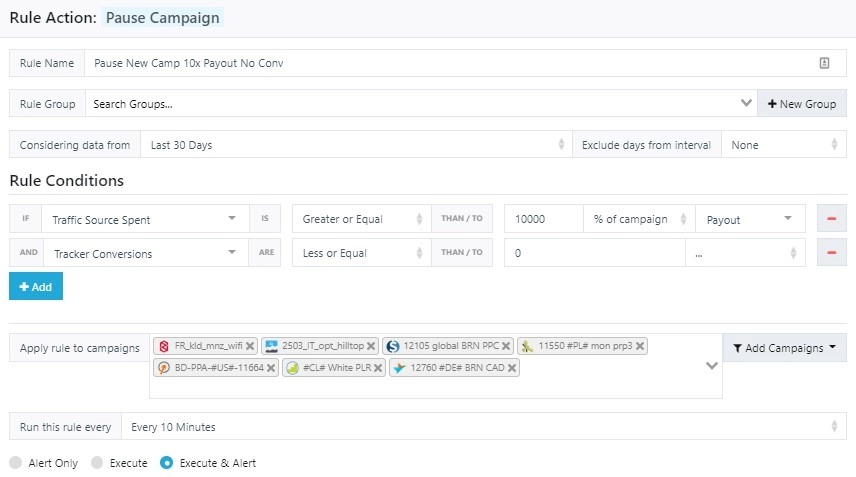The width and height of the screenshot is (856, 477).
Task: Delete the Traffic Source Spent condition
Action: pyautogui.click(x=831, y=219)
